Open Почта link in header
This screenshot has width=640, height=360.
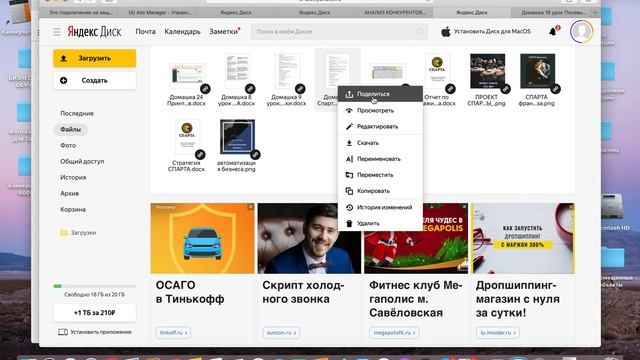(145, 31)
